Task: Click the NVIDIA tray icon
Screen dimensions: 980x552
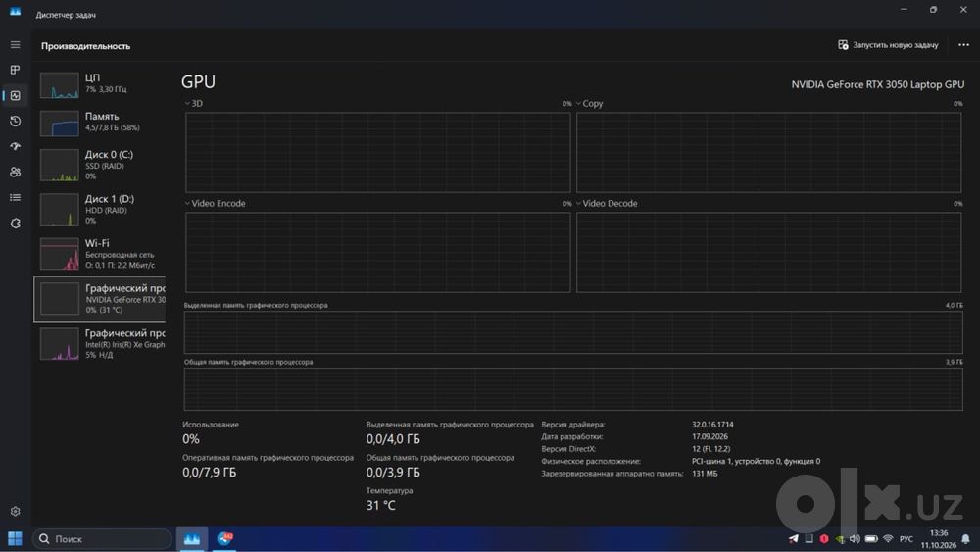Action: click(840, 539)
